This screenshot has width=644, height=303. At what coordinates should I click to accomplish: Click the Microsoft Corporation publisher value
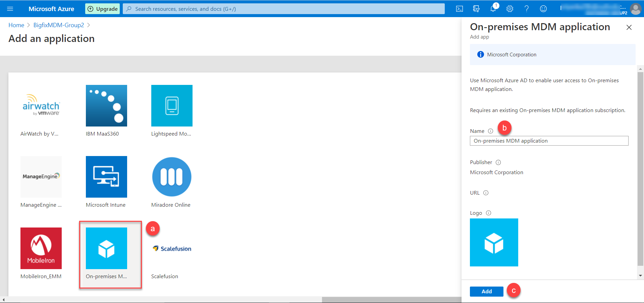(496, 172)
